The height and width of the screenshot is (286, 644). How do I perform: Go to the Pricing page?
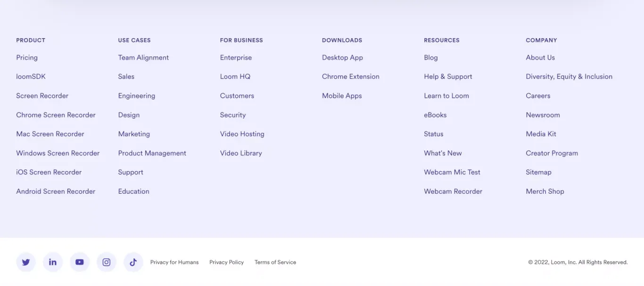[x=27, y=57]
